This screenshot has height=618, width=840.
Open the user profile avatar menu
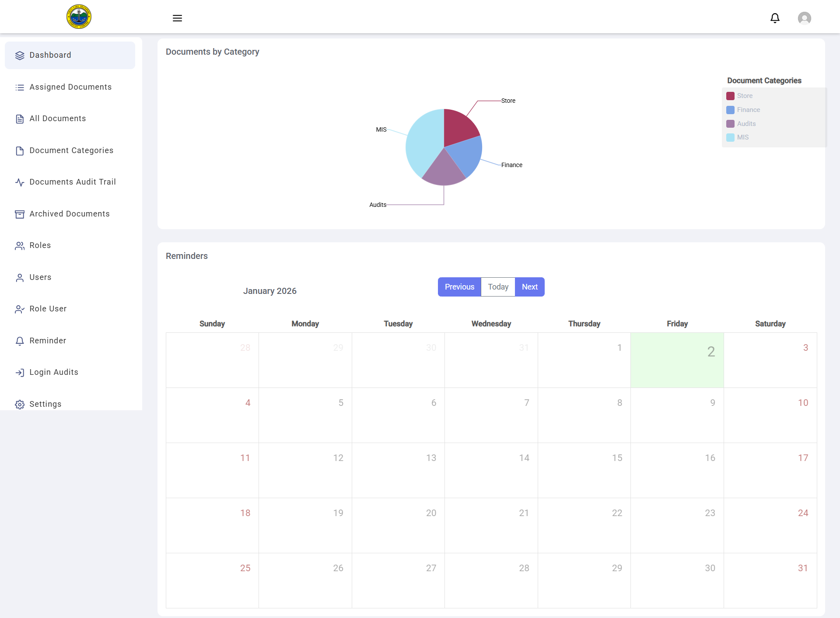point(804,18)
